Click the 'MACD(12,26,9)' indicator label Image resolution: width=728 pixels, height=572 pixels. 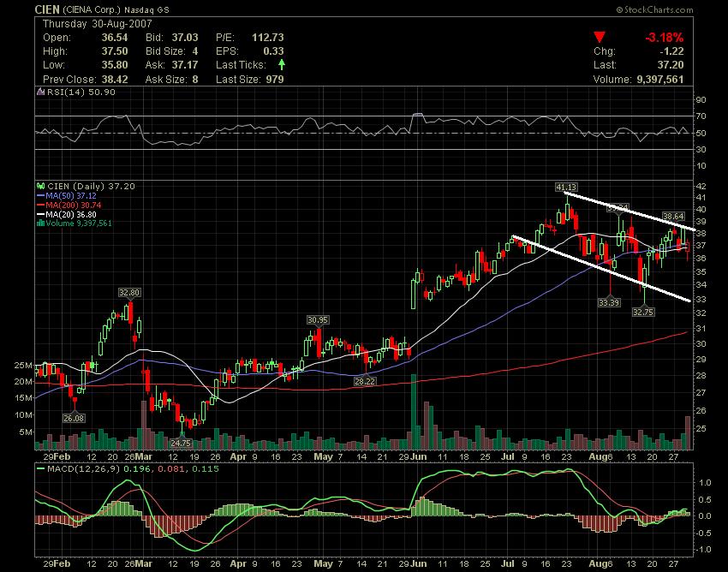click(84, 469)
